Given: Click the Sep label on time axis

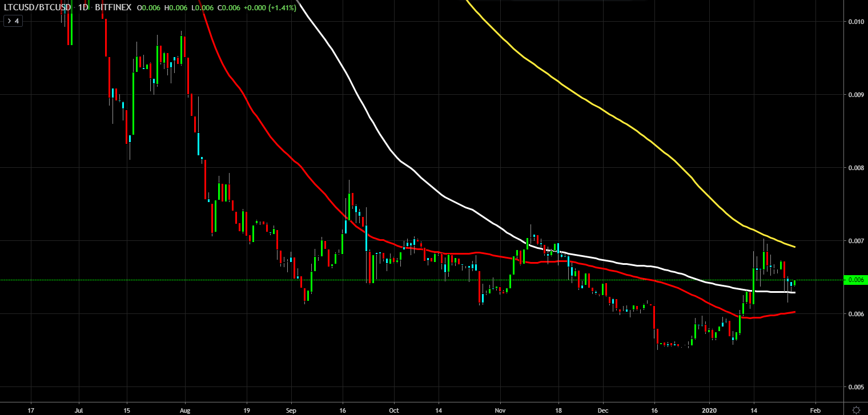Looking at the screenshot, I should coord(291,410).
